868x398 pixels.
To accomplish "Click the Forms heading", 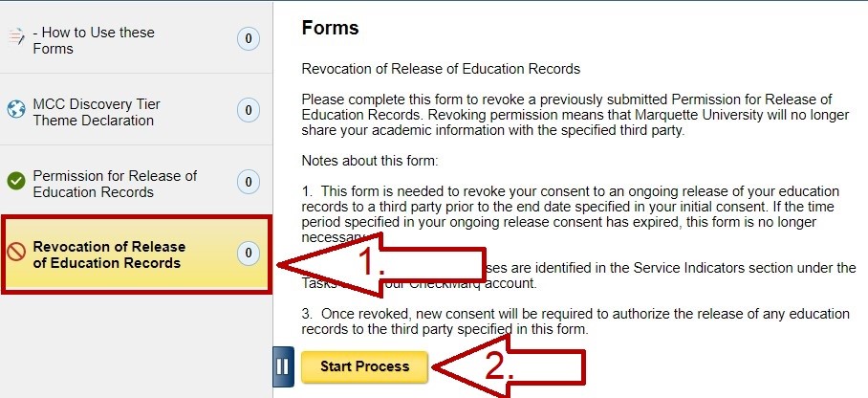I will (330, 28).
